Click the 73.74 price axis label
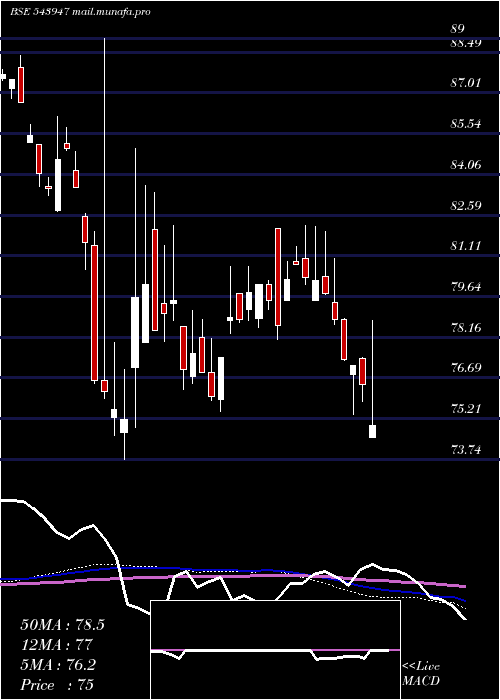Image resolution: width=500 pixels, height=700 pixels. point(466,450)
